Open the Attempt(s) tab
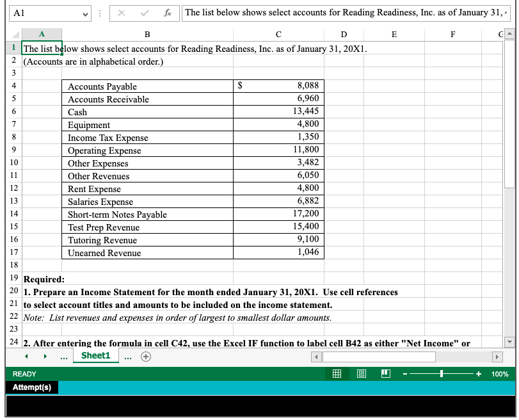Viewport: 519px width, 420px height. 32,387
